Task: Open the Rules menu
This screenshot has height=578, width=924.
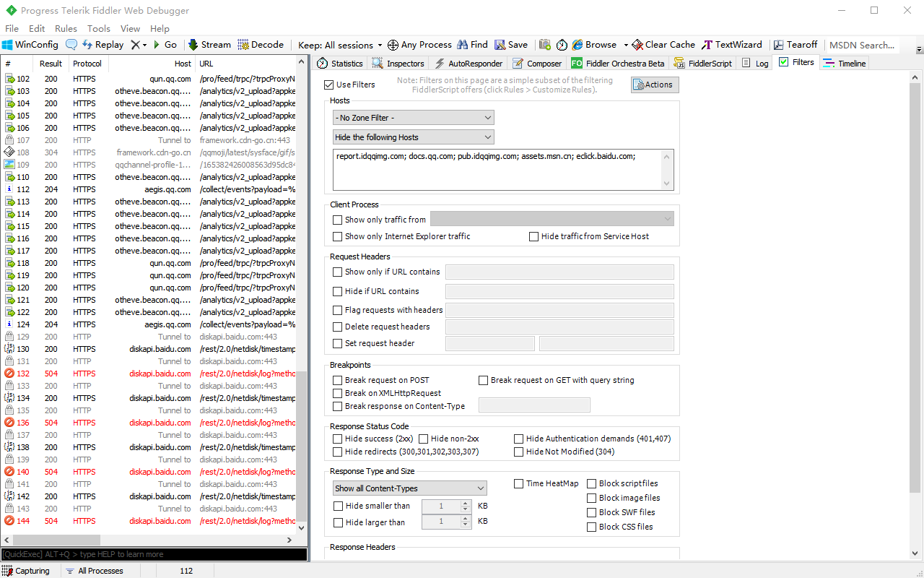Action: coord(66,29)
